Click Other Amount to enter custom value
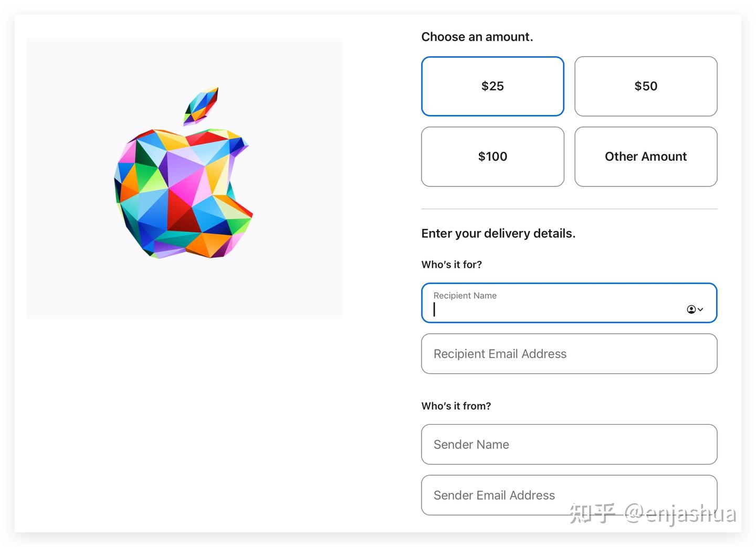 [645, 156]
